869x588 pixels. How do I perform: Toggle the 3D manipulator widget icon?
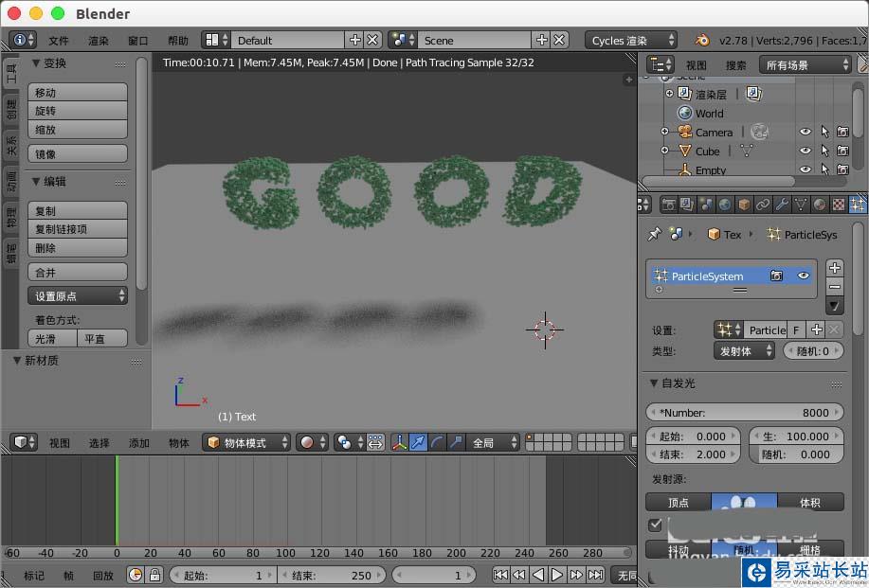point(400,442)
